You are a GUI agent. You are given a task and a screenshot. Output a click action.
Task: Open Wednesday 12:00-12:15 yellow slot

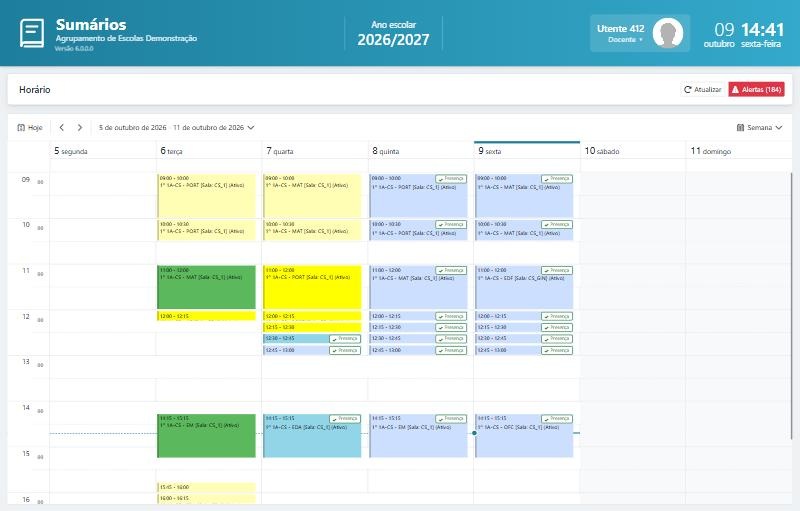[x=313, y=316]
